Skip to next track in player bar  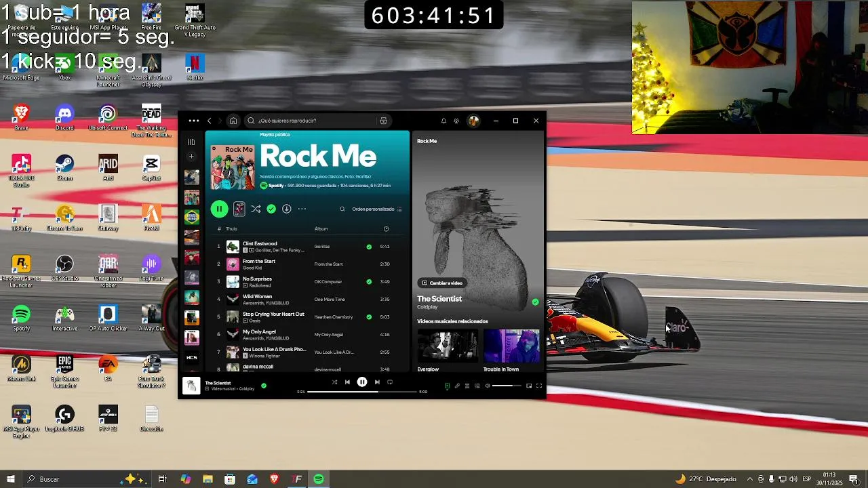(x=377, y=382)
